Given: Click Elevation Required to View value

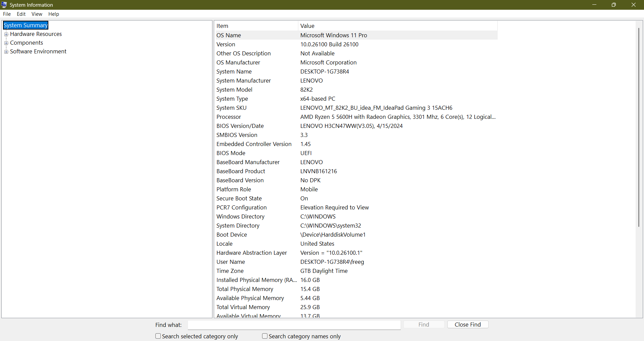Looking at the screenshot, I should pyautogui.click(x=335, y=207).
